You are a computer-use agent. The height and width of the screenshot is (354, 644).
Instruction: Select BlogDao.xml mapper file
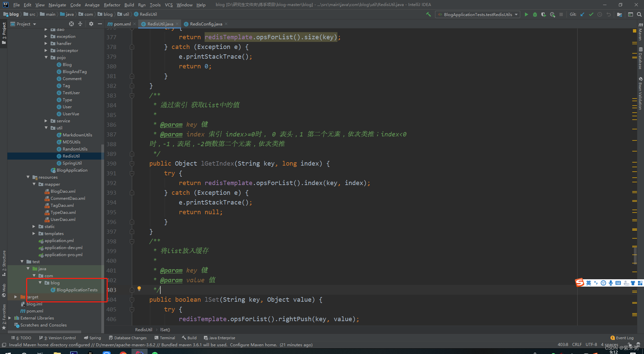pyautogui.click(x=63, y=191)
